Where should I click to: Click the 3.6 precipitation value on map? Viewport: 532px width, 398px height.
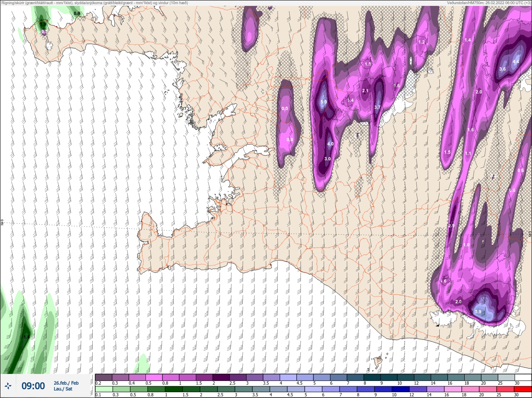[502, 69]
